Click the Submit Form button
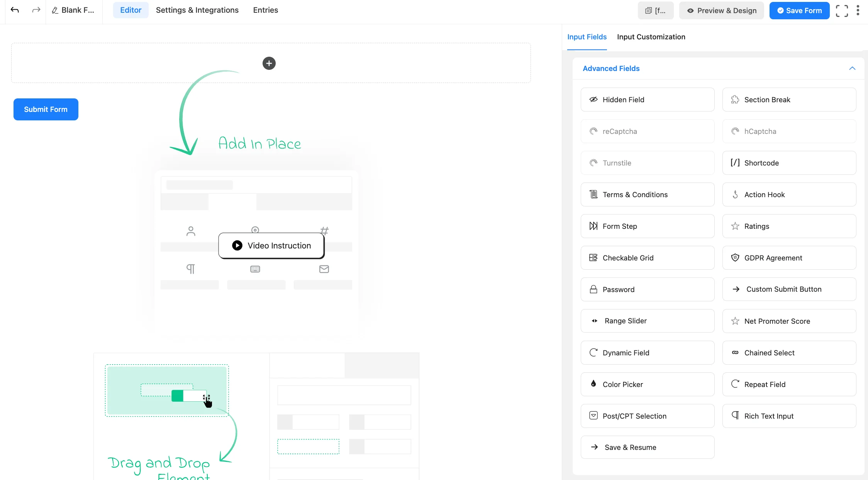The height and width of the screenshot is (480, 868). click(x=46, y=109)
